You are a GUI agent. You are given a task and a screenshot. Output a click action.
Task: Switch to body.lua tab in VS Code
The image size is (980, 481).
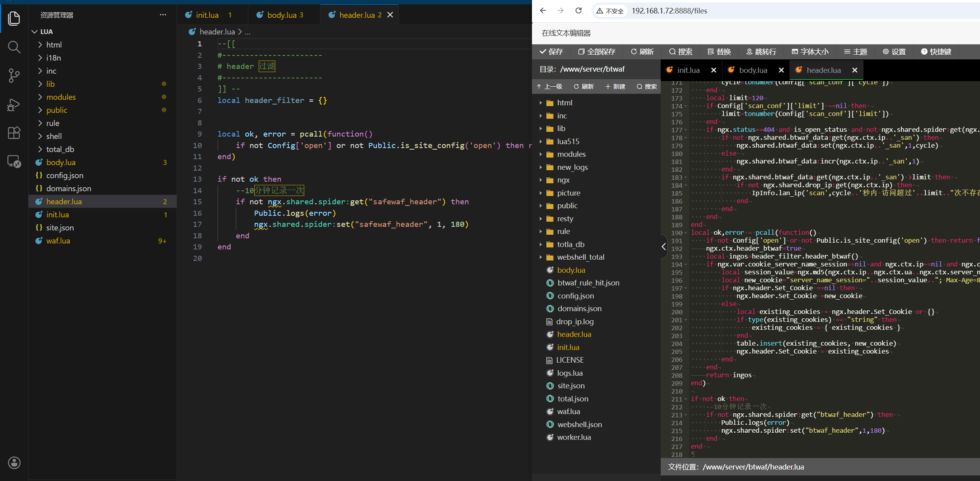click(282, 15)
